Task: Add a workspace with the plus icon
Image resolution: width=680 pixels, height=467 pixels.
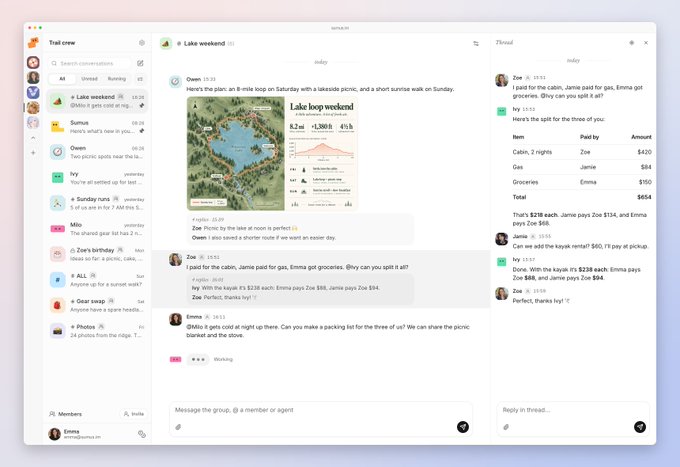Action: [33, 153]
